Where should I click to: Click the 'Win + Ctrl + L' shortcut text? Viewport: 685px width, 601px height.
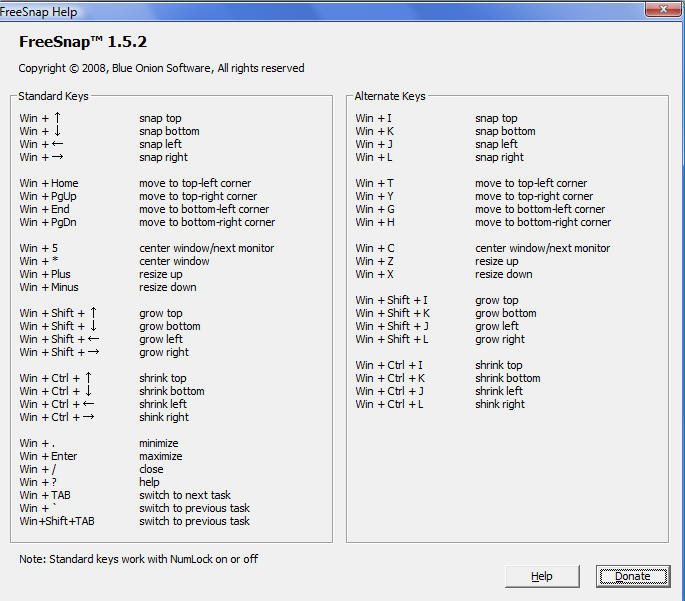[389, 404]
